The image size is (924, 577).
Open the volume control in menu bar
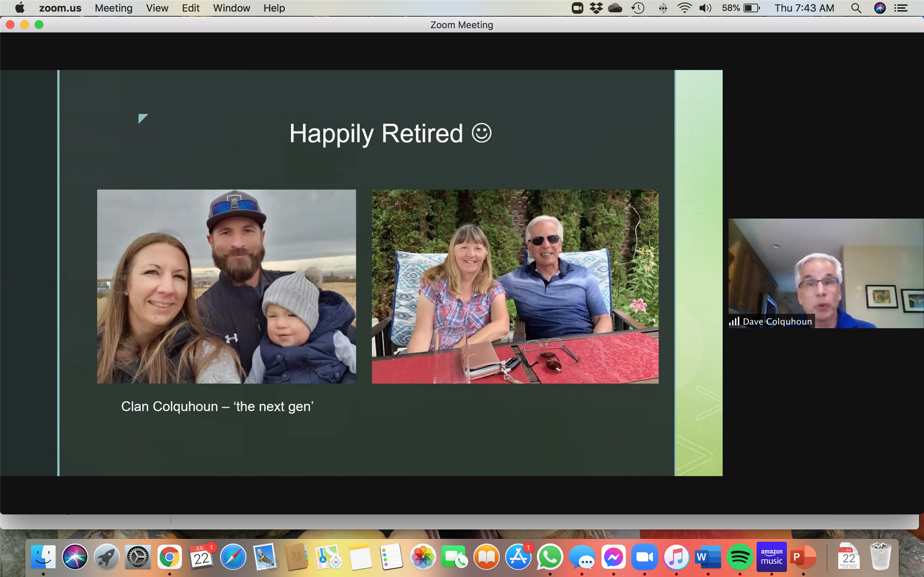705,8
